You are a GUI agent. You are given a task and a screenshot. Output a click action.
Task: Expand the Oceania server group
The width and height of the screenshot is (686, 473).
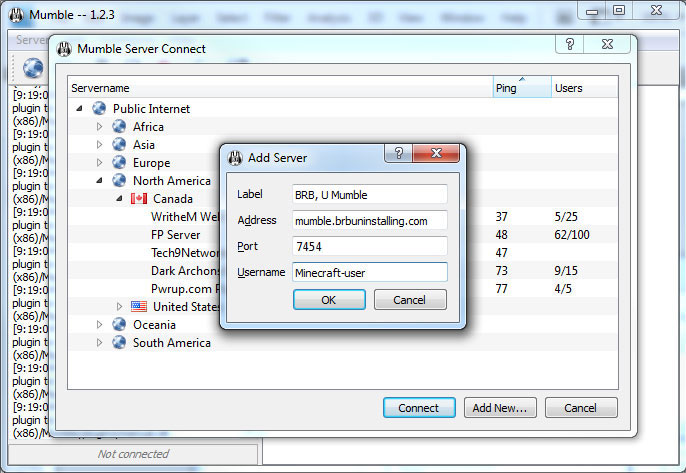[99, 324]
